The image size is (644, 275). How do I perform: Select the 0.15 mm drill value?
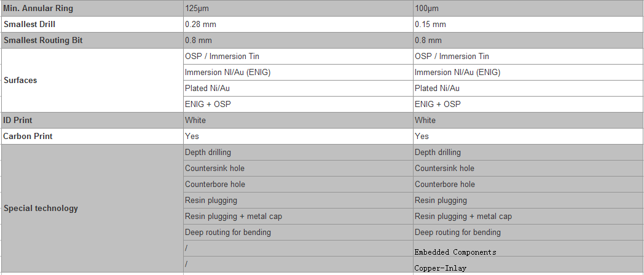[x=528, y=24]
